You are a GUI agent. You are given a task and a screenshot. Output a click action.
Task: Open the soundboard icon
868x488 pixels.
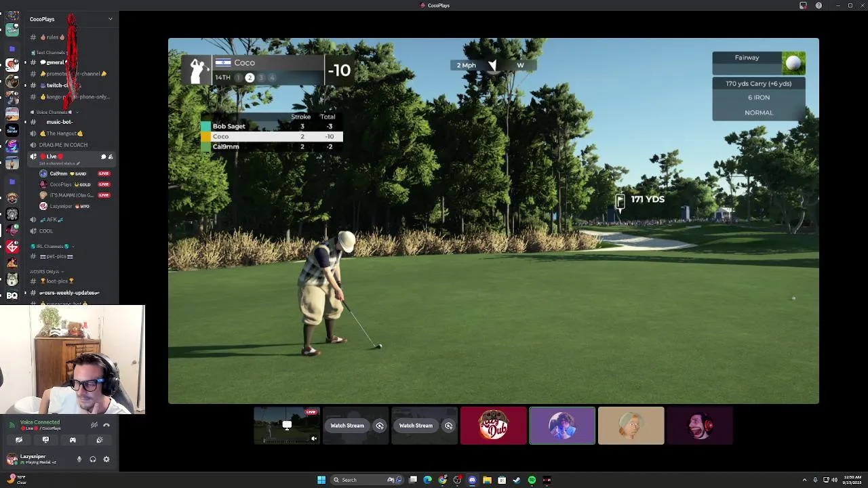100,440
